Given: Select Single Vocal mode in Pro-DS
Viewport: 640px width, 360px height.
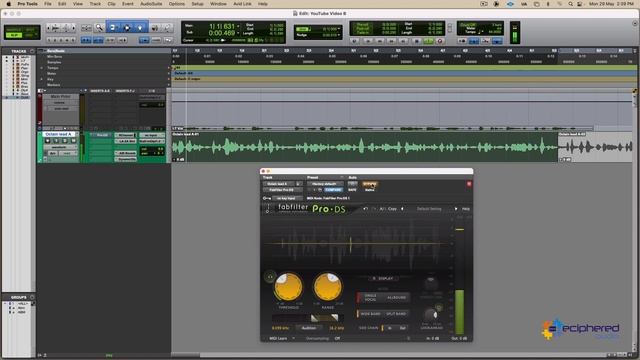Looking at the screenshot, I should (370, 298).
